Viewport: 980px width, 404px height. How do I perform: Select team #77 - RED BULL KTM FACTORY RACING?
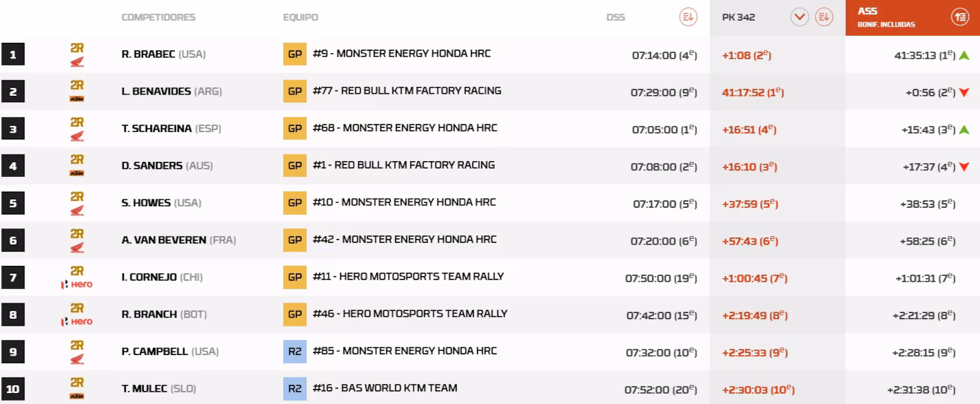click(407, 90)
